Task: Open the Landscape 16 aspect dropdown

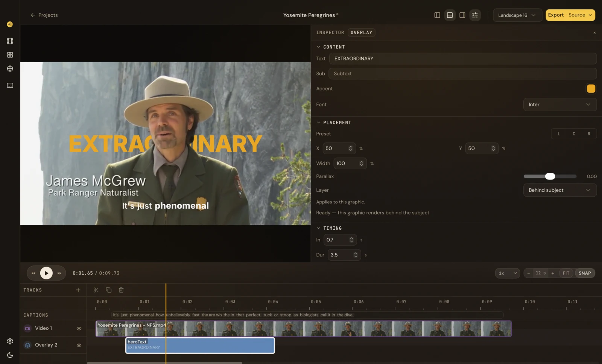Action: click(517, 15)
